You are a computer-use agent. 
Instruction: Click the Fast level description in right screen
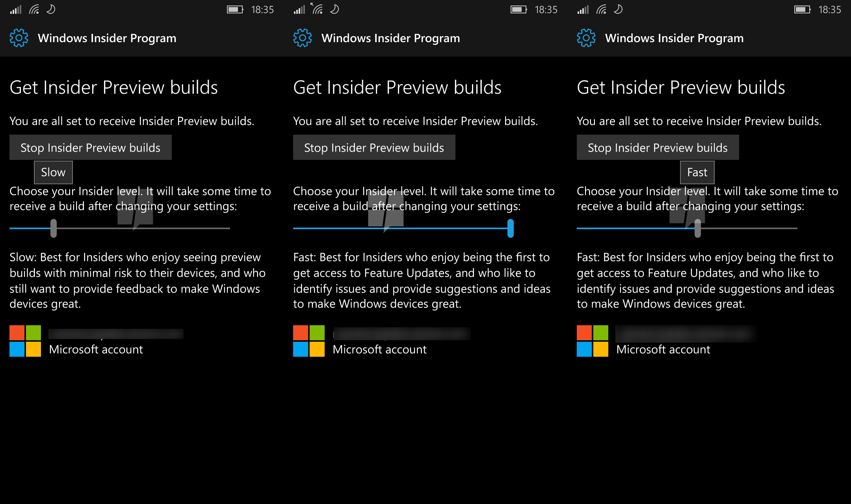click(x=706, y=281)
